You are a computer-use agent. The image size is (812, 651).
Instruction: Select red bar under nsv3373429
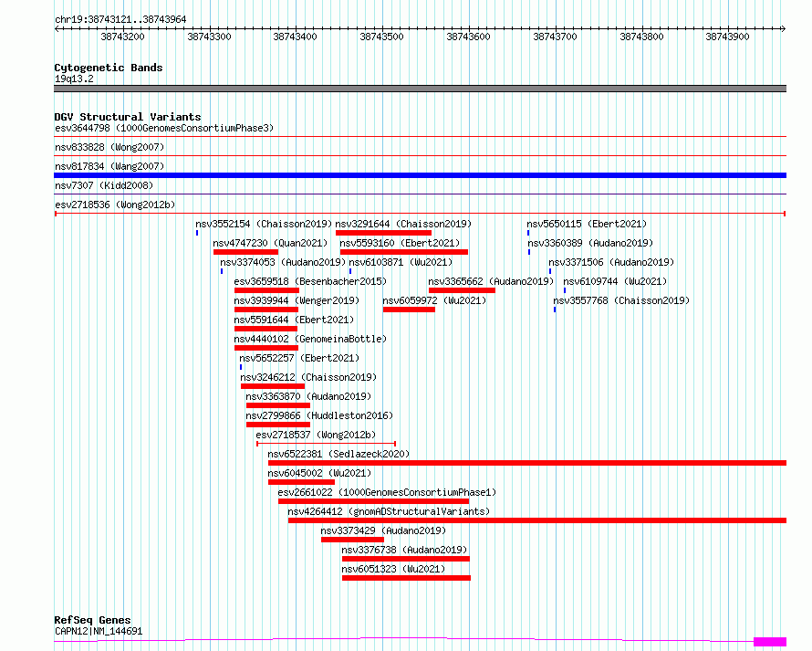click(x=353, y=540)
